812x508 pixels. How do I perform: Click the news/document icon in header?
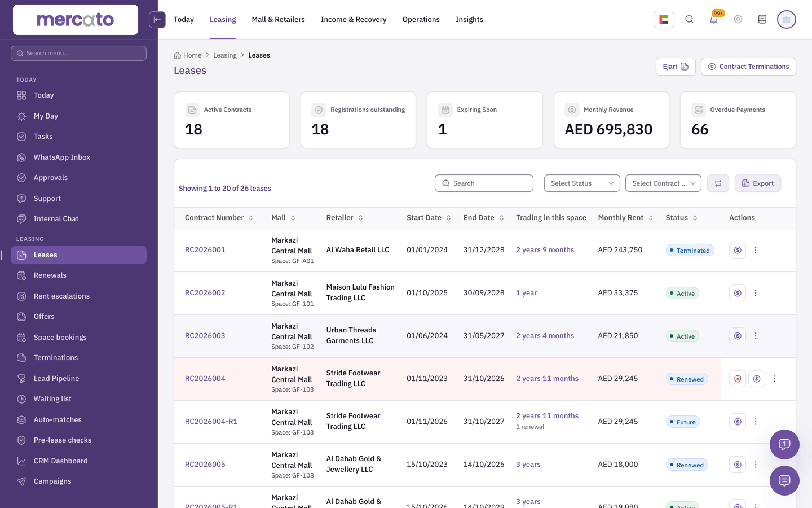pos(762,19)
